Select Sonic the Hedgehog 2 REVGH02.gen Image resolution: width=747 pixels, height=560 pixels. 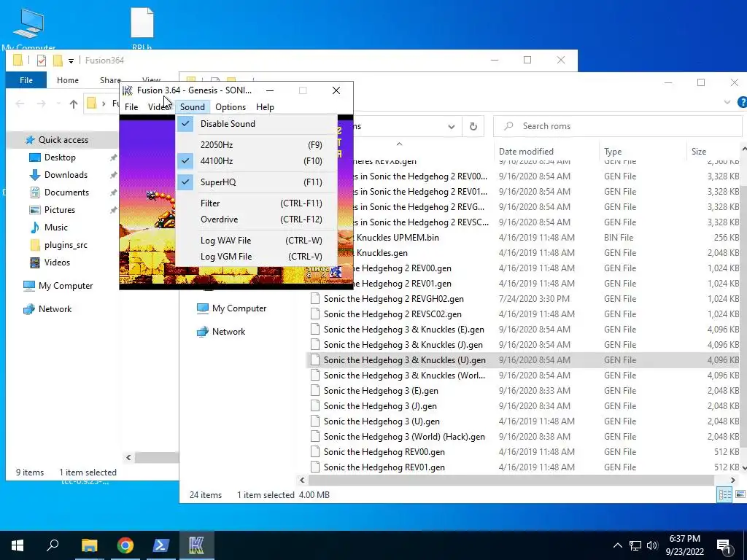pos(393,299)
